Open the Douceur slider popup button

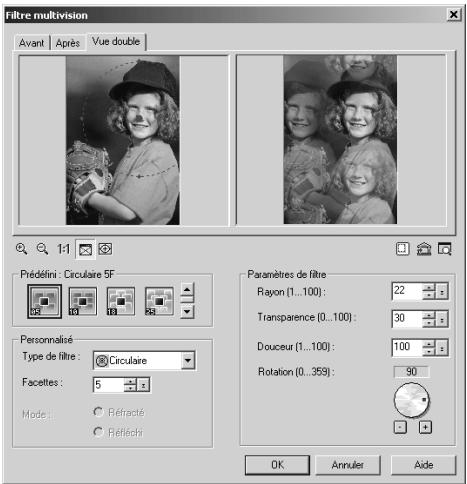pos(442,348)
